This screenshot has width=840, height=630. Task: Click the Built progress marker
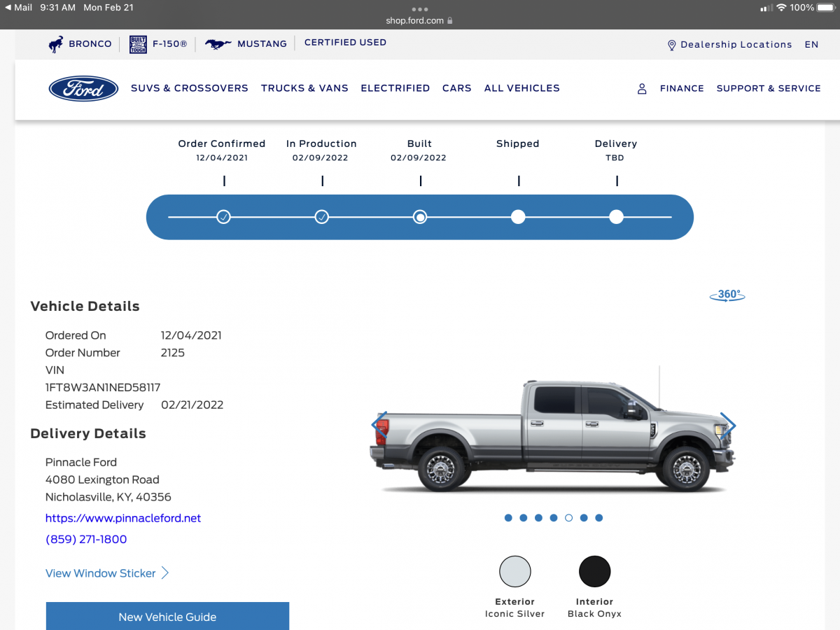pos(420,217)
